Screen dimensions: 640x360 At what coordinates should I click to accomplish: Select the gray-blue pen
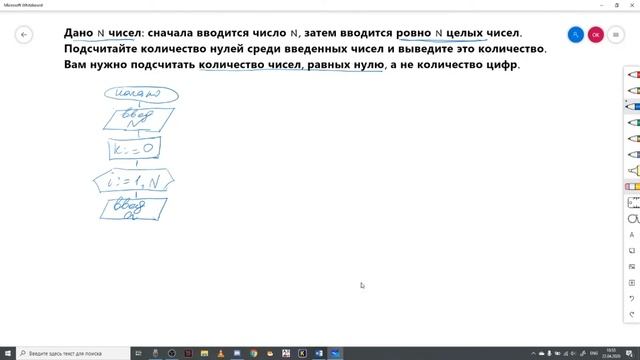pos(633,154)
